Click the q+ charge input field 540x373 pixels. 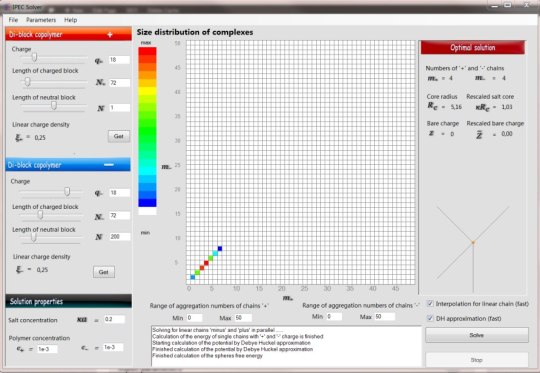click(120, 60)
